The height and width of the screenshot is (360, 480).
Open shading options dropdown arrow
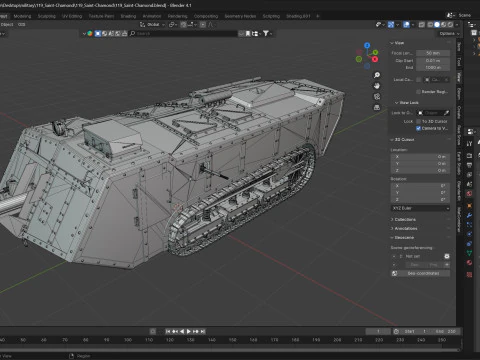(x=457, y=25)
